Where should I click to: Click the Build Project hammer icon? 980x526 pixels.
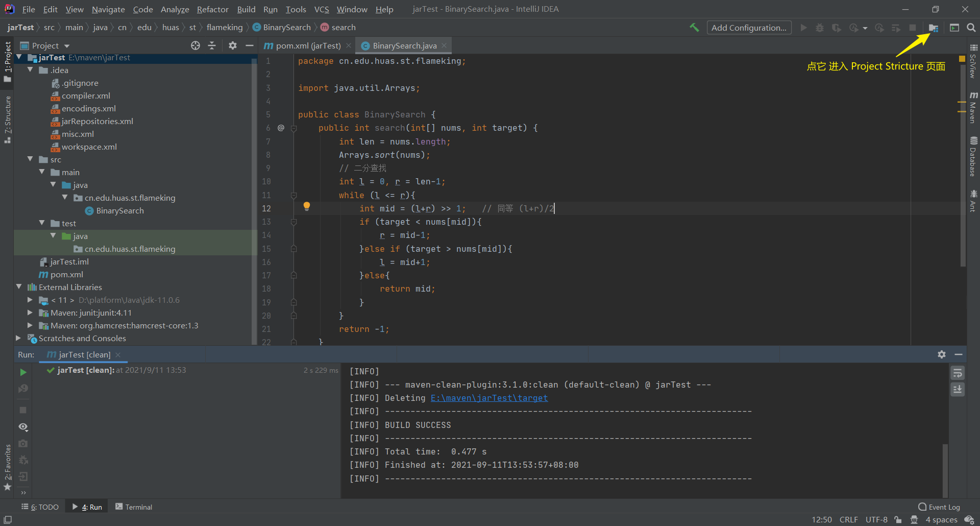pyautogui.click(x=694, y=28)
